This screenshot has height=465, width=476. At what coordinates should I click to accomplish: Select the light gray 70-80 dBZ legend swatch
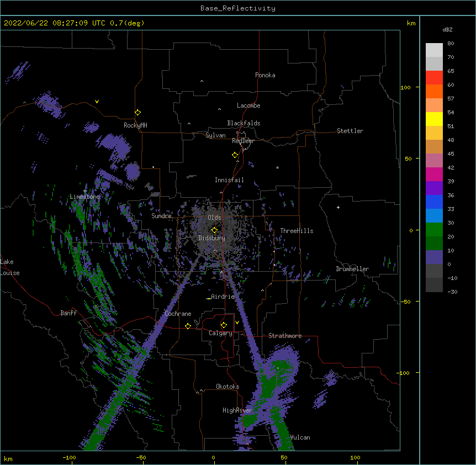(434, 50)
